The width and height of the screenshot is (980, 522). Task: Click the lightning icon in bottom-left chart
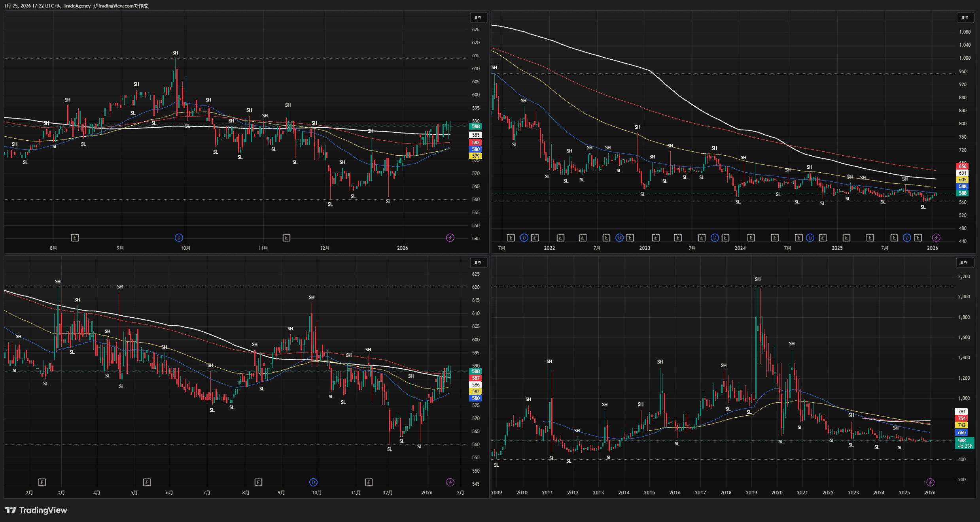pos(450,482)
